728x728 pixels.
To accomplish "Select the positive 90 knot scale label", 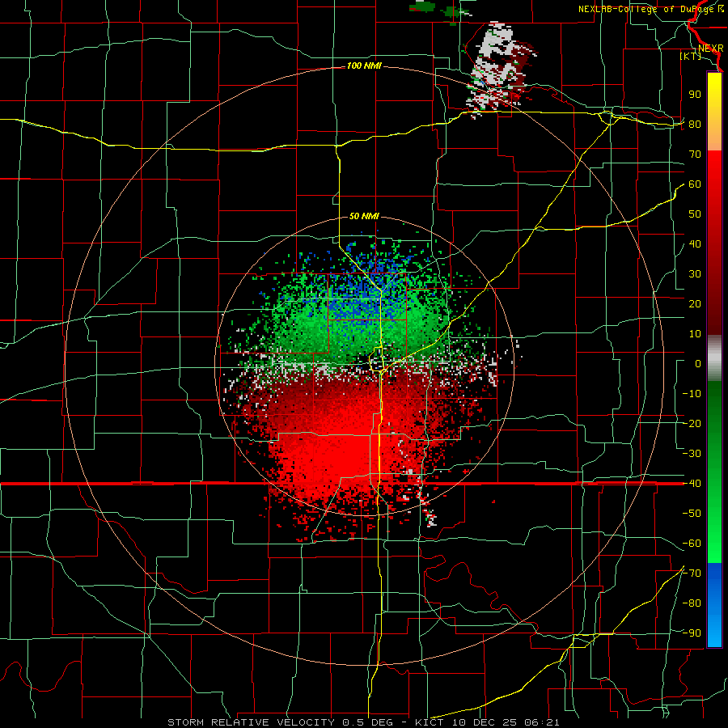I will pos(695,95).
